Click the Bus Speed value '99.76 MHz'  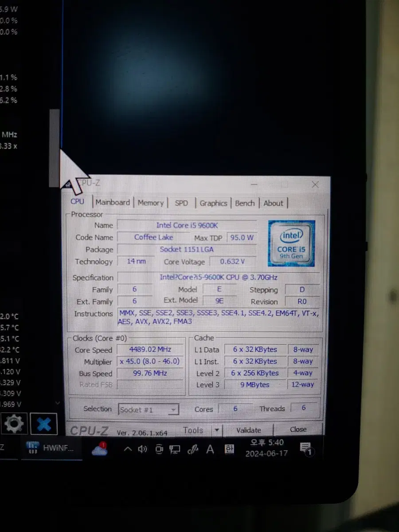tap(150, 373)
